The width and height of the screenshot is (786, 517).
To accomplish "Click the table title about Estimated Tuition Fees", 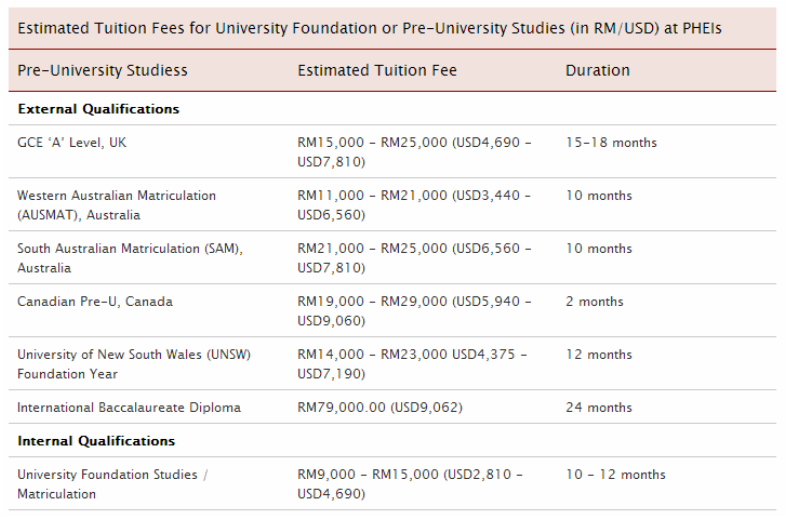I will (369, 28).
